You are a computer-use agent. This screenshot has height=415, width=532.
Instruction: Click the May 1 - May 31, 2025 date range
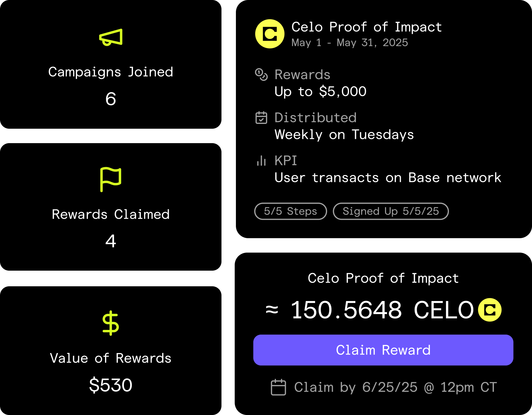pyautogui.click(x=350, y=43)
